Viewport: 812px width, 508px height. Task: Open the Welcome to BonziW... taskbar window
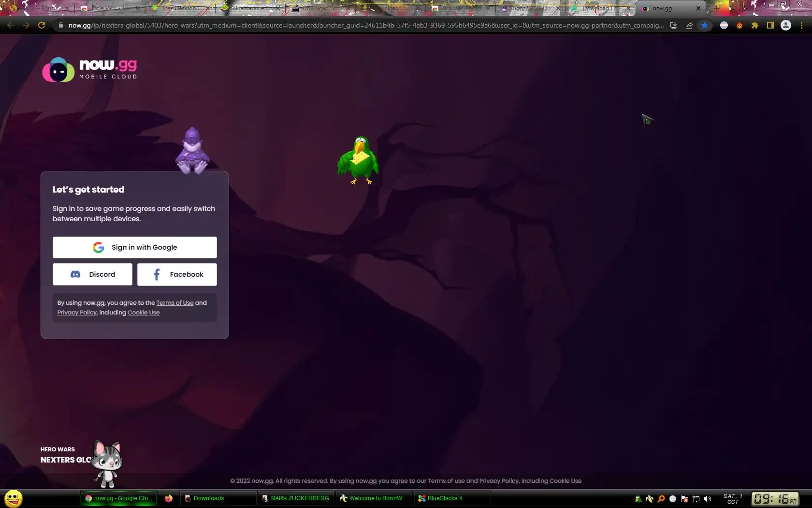coord(374,498)
